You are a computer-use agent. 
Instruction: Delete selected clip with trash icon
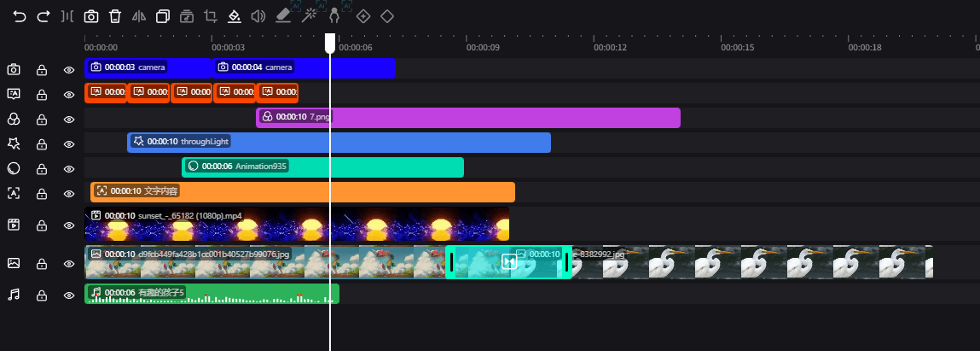115,16
